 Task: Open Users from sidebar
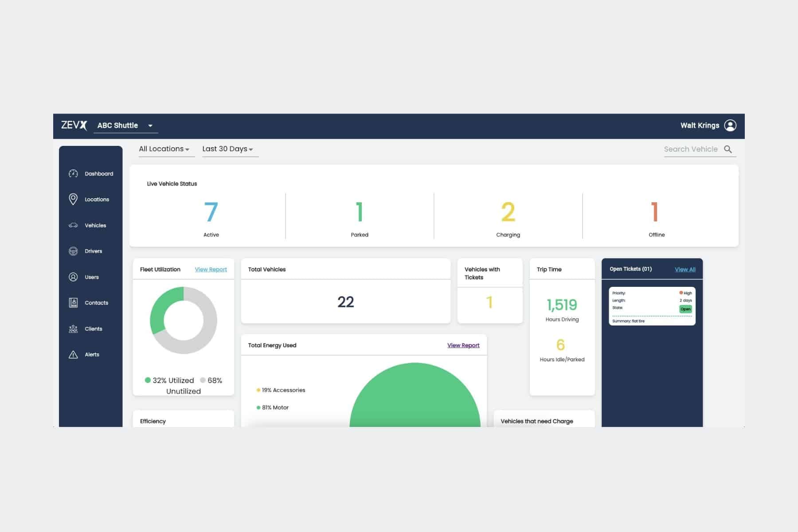pyautogui.click(x=91, y=277)
